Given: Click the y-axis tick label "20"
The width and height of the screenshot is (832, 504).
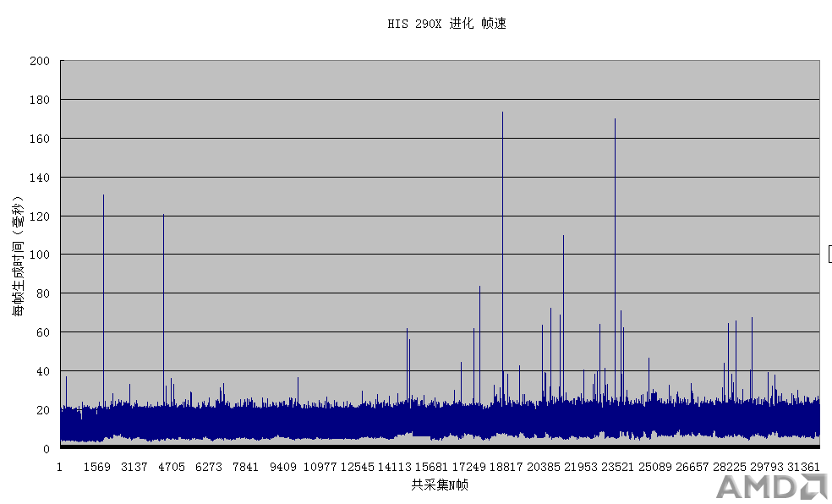Looking at the screenshot, I should (x=43, y=410).
